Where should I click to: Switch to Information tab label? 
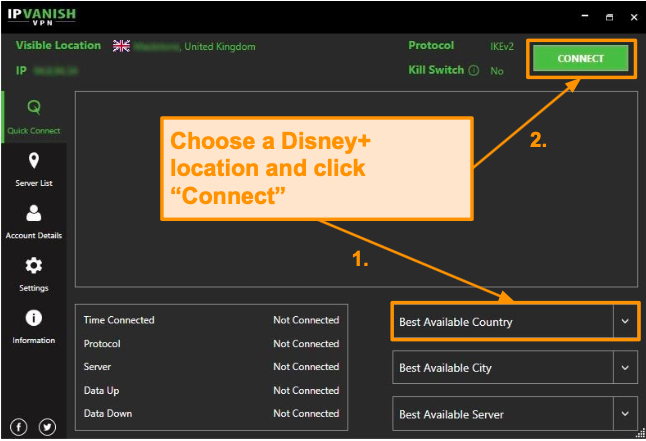34,340
